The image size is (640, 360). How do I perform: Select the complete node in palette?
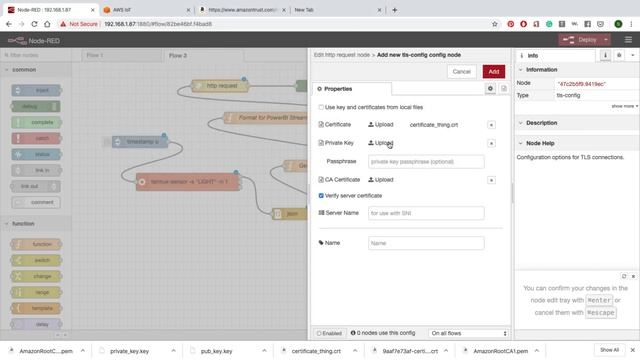[36, 122]
